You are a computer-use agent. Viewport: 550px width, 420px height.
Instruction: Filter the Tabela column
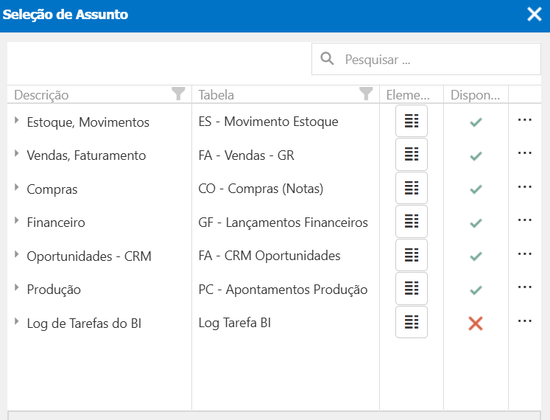(366, 94)
